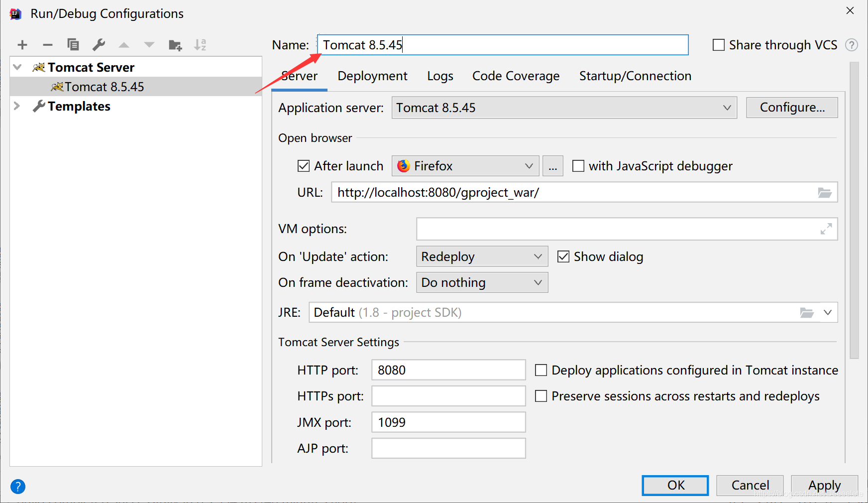Viewport: 868px width, 503px height.
Task: Switch to the Server tab
Action: point(300,76)
